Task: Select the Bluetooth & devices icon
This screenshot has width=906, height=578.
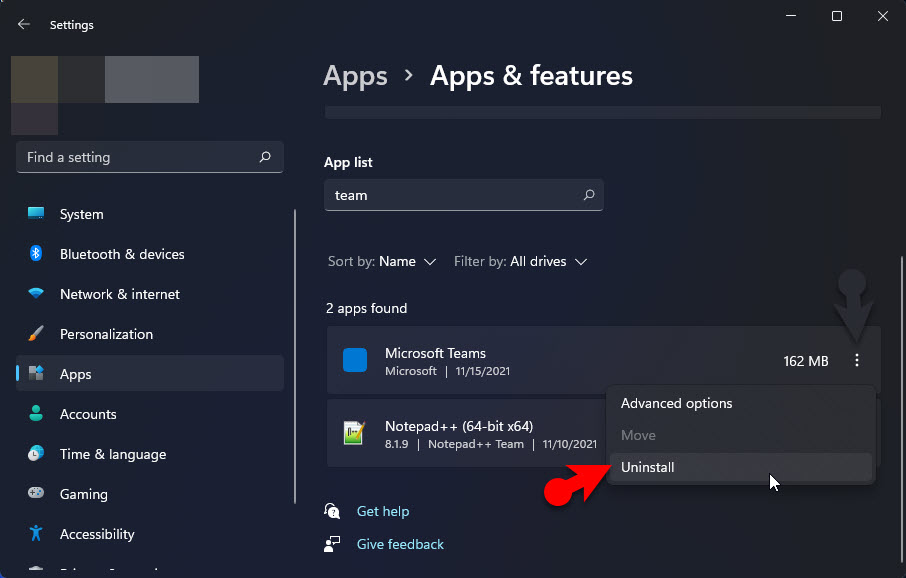Action: [x=36, y=253]
